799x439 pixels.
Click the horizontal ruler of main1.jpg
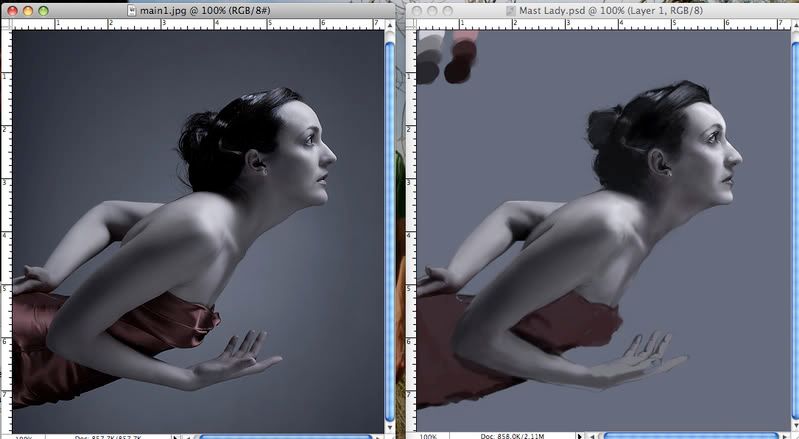pyautogui.click(x=198, y=24)
